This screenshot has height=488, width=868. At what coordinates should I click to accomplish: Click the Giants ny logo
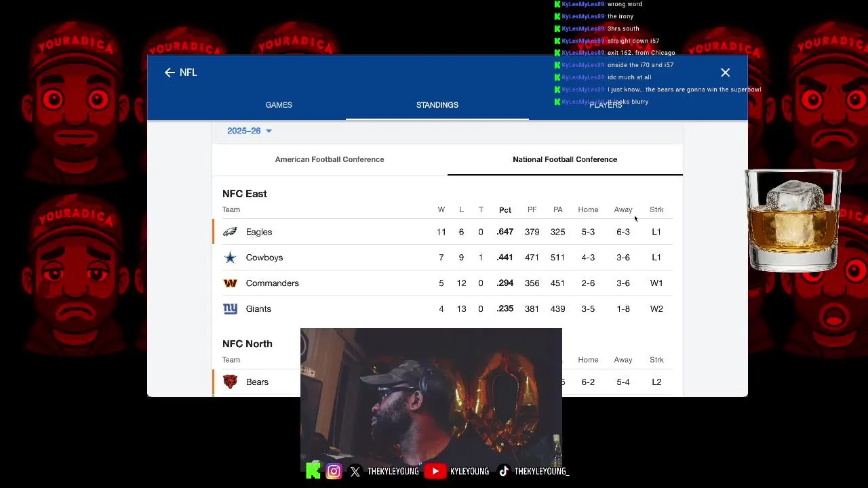click(231, 309)
